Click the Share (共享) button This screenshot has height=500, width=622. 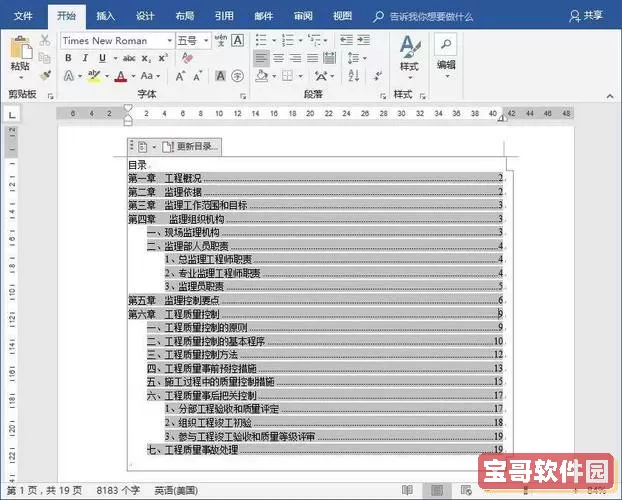click(586, 16)
